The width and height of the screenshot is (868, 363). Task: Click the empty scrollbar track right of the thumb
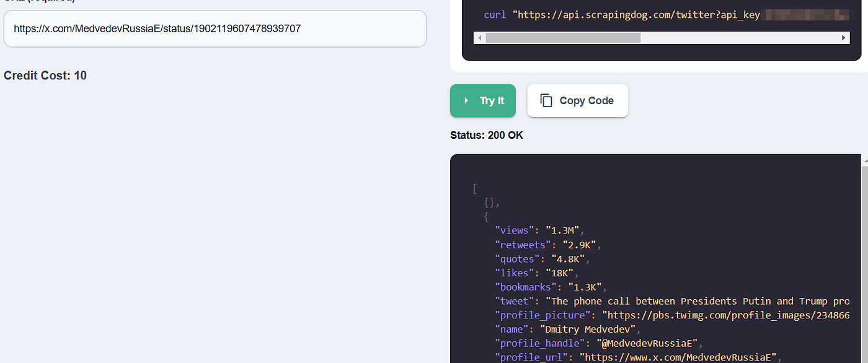point(738,38)
